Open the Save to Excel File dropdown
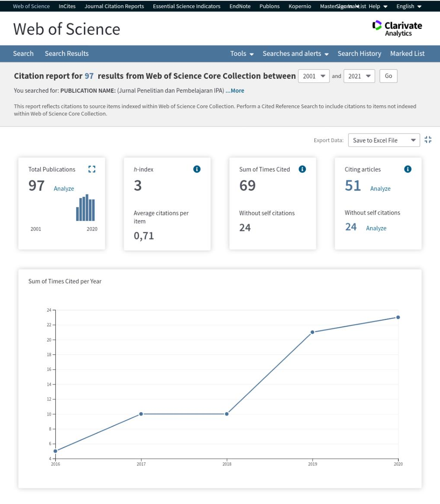The image size is (440, 504). tap(384, 140)
